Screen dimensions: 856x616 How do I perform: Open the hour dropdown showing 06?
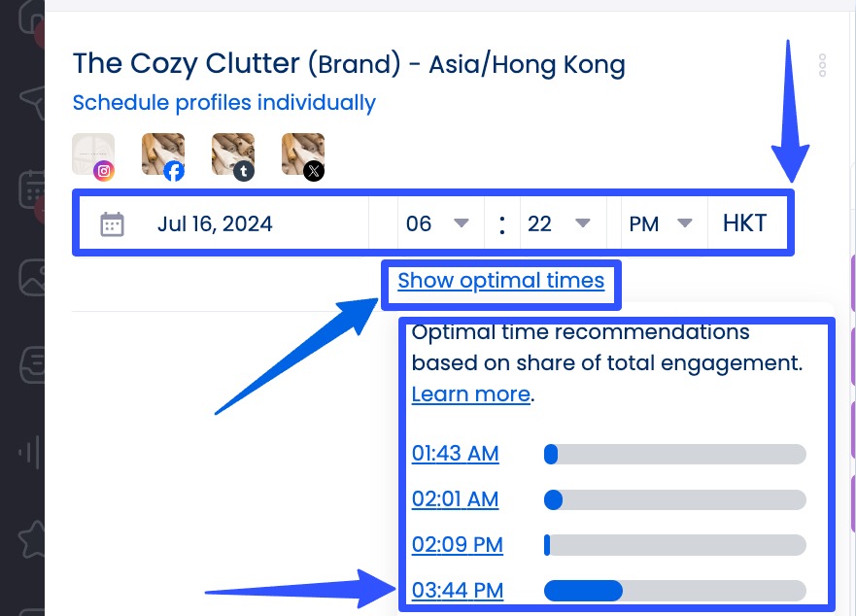437,224
